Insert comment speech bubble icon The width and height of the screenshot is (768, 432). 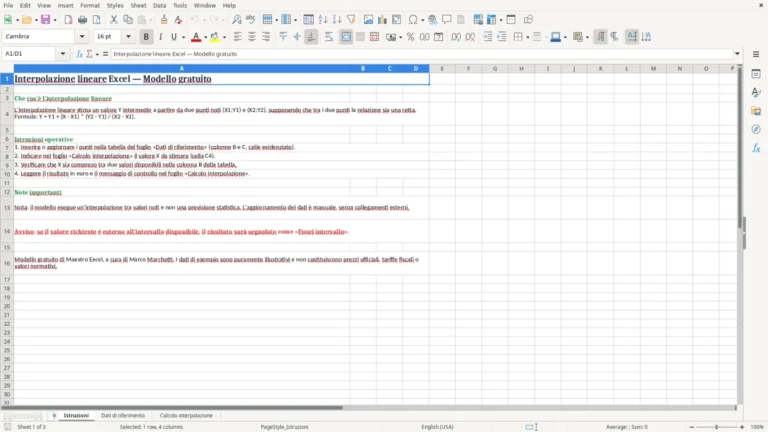(x=447, y=20)
